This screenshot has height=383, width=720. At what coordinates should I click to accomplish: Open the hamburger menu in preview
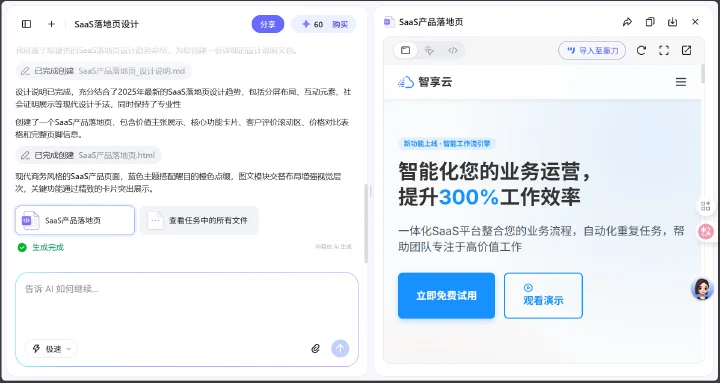(x=681, y=82)
